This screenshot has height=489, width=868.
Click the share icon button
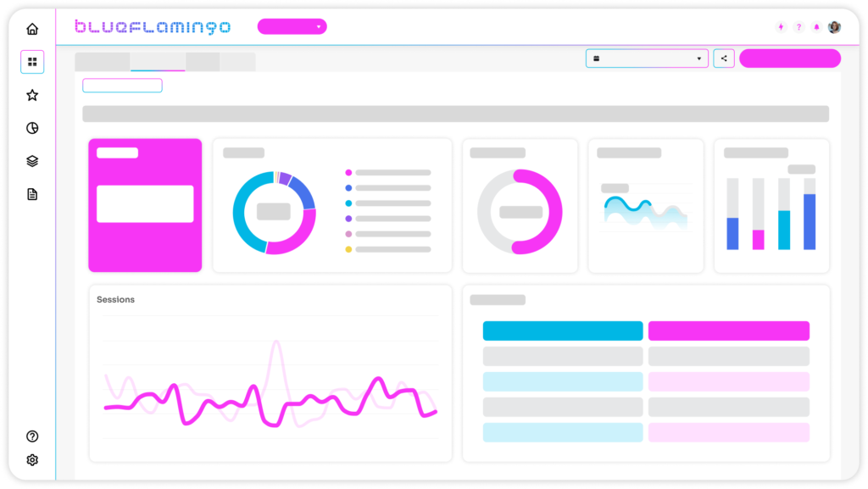724,58
